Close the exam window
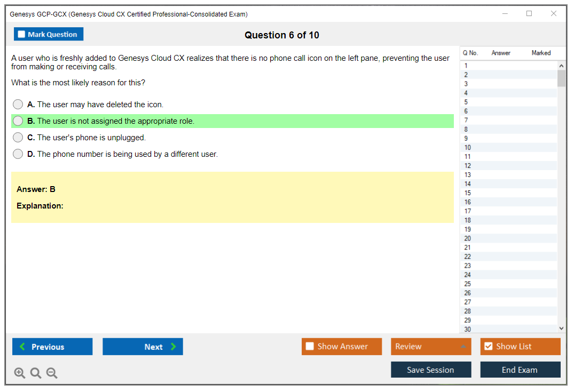This screenshot has height=392, width=574. 554,14
